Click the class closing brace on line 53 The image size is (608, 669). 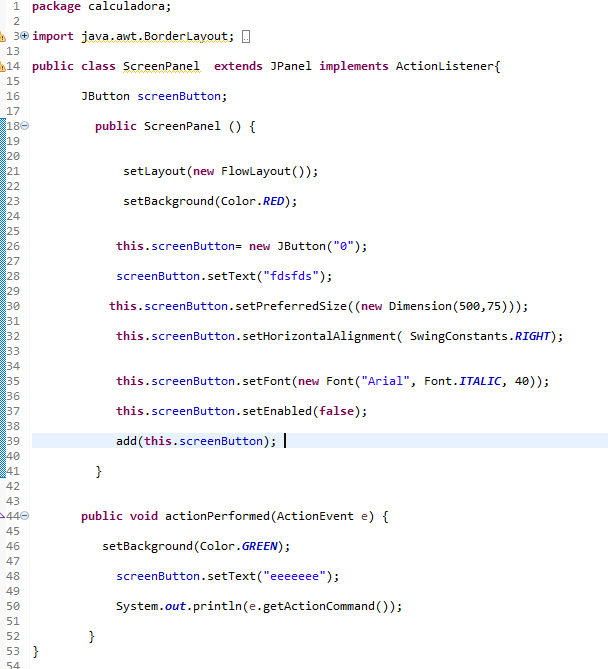click(x=35, y=652)
